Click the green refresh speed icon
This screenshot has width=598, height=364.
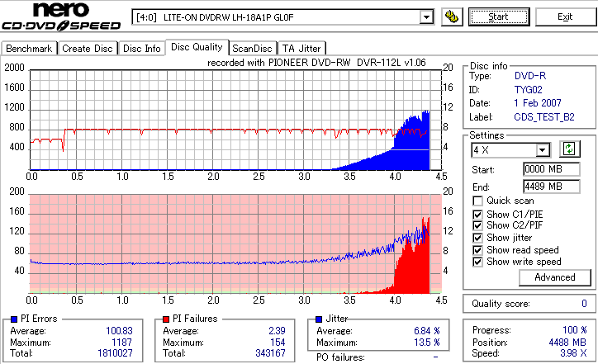(x=569, y=149)
